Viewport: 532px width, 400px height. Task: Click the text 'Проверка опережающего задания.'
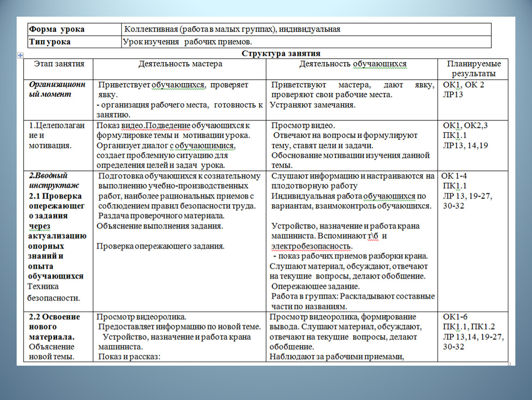pyautogui.click(x=160, y=246)
